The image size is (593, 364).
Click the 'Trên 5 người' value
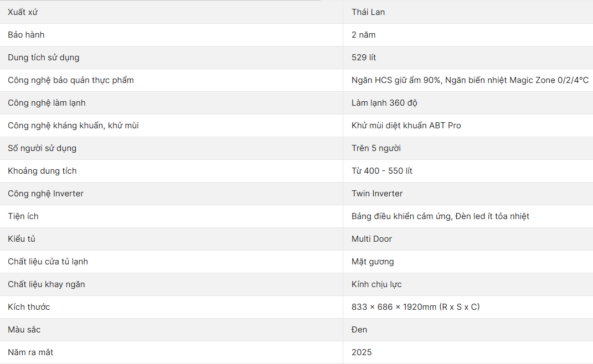(x=376, y=148)
